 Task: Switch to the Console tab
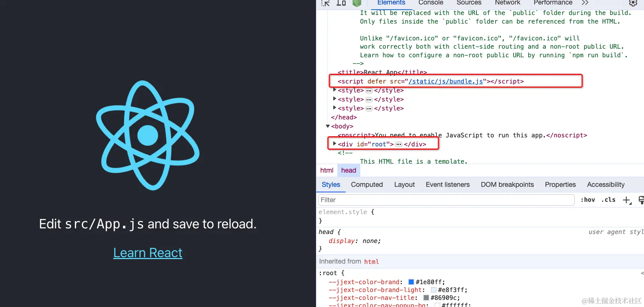(x=431, y=3)
